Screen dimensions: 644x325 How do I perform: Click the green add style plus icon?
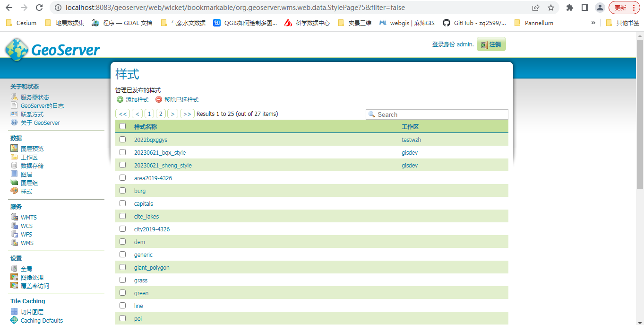pos(120,100)
